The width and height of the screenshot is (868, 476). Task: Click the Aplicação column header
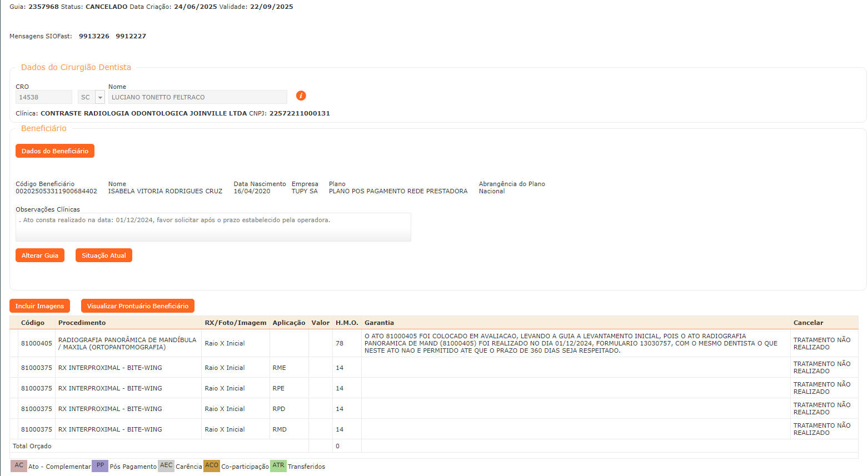289,323
